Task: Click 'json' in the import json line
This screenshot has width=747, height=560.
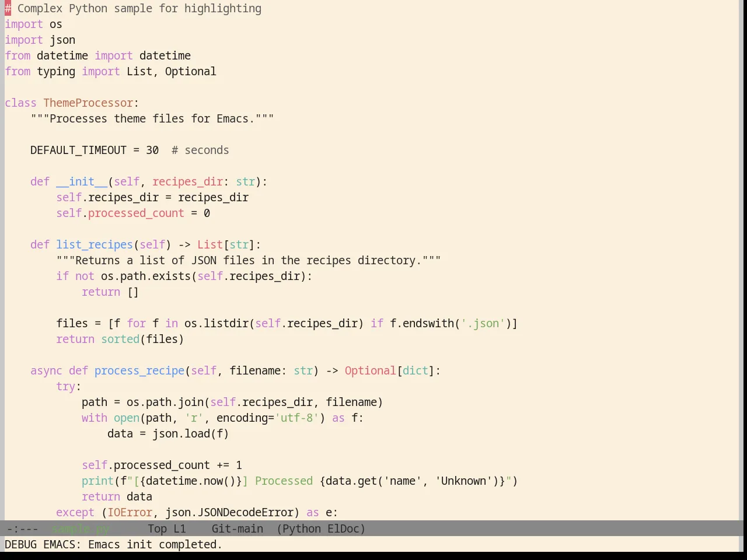Action: click(62, 40)
